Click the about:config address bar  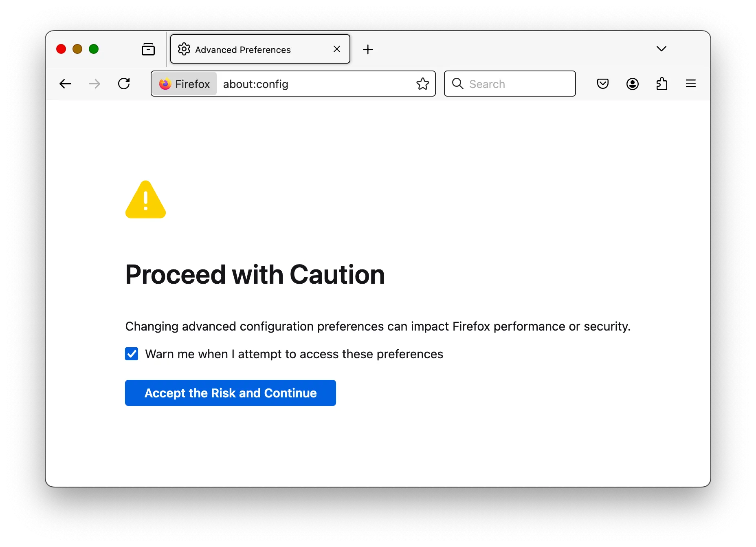click(285, 84)
